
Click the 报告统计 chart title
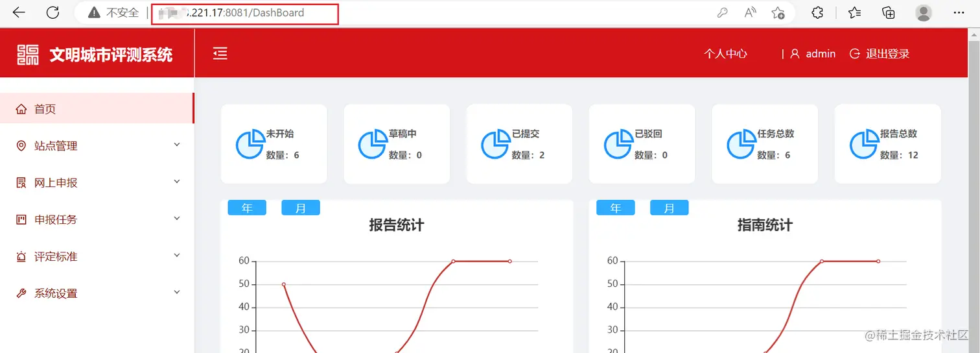397,225
